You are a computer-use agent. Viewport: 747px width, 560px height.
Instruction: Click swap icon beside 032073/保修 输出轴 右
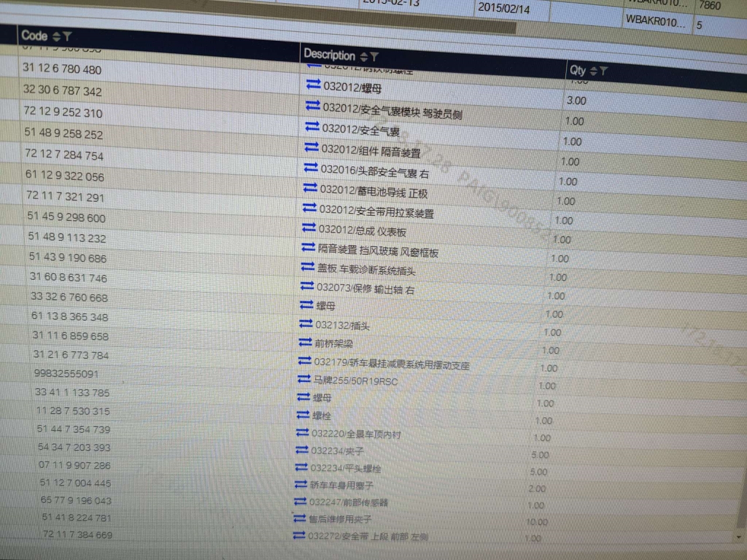coord(308,286)
